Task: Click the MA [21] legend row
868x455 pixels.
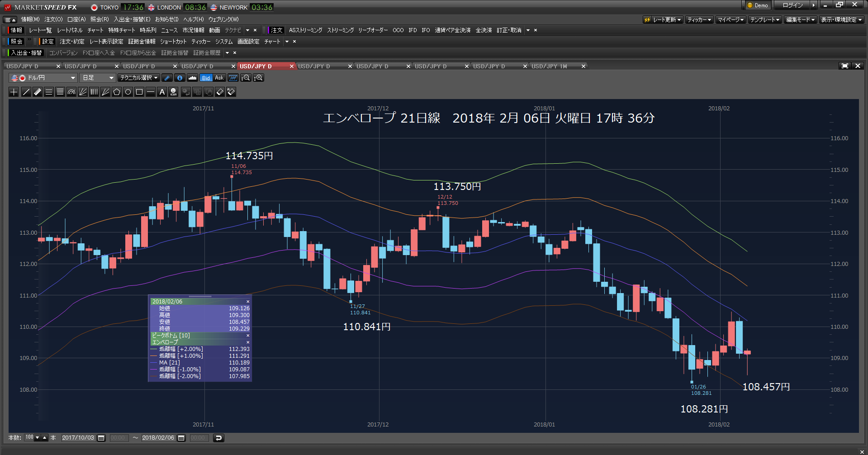Action: click(x=200, y=363)
